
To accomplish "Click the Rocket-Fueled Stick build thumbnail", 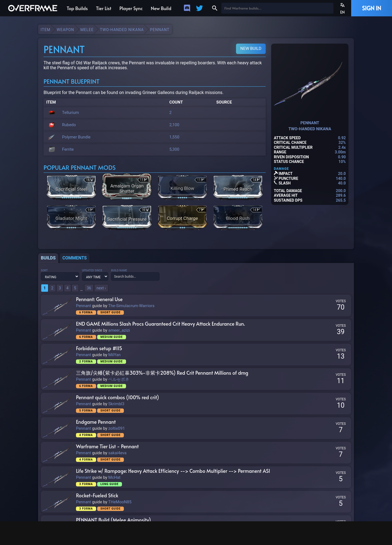I will (57, 502).
